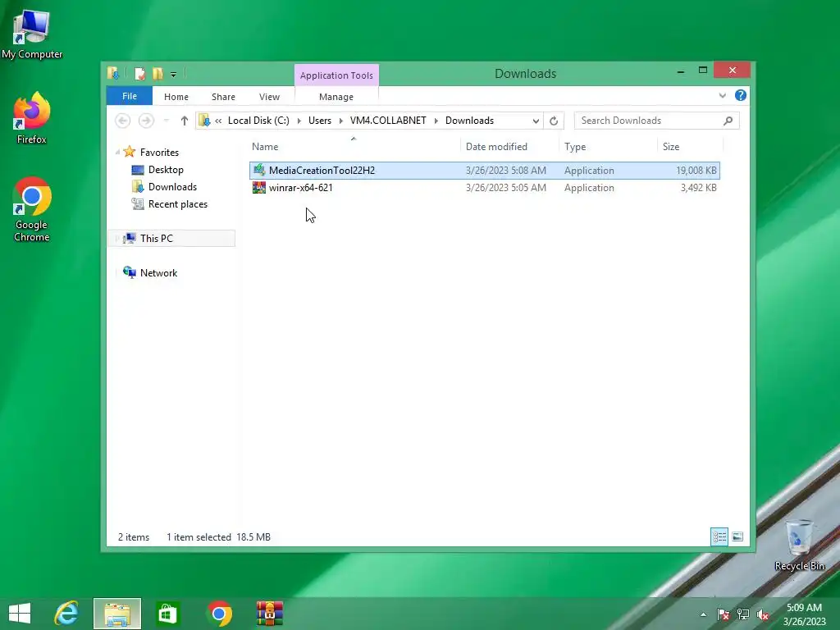Select Network in the navigation pane
Image resolution: width=840 pixels, height=630 pixels.
(158, 272)
